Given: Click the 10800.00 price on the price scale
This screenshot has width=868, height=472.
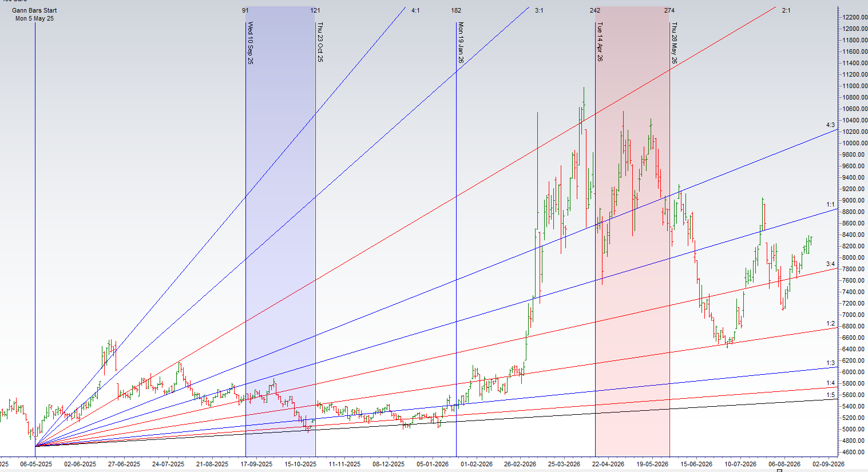Looking at the screenshot, I should pos(854,97).
